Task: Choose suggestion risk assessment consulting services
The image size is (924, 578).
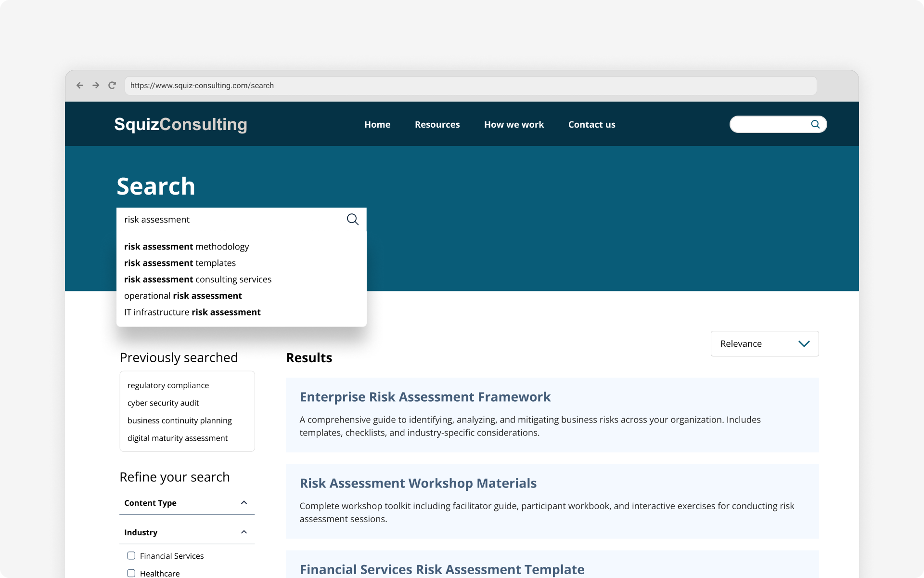Action: pos(198,279)
